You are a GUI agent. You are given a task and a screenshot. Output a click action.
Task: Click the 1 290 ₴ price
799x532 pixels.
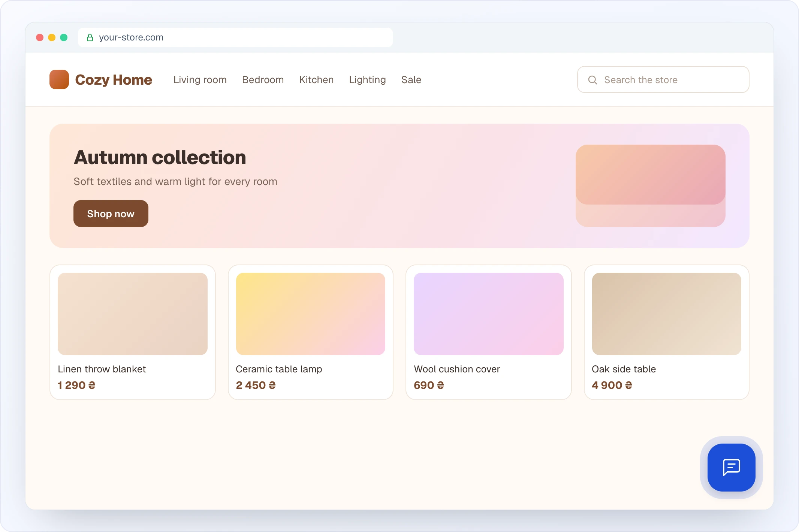[x=76, y=385]
